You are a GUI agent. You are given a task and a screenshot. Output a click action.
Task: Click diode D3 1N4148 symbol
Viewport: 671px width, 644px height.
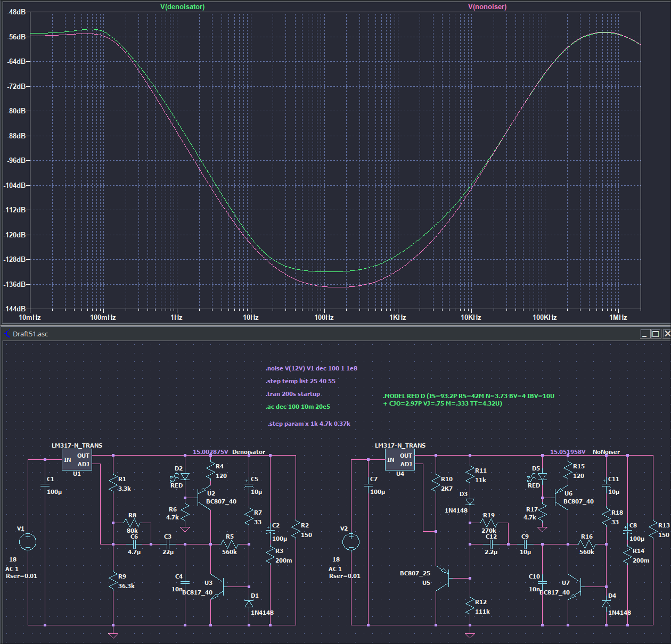(470, 501)
